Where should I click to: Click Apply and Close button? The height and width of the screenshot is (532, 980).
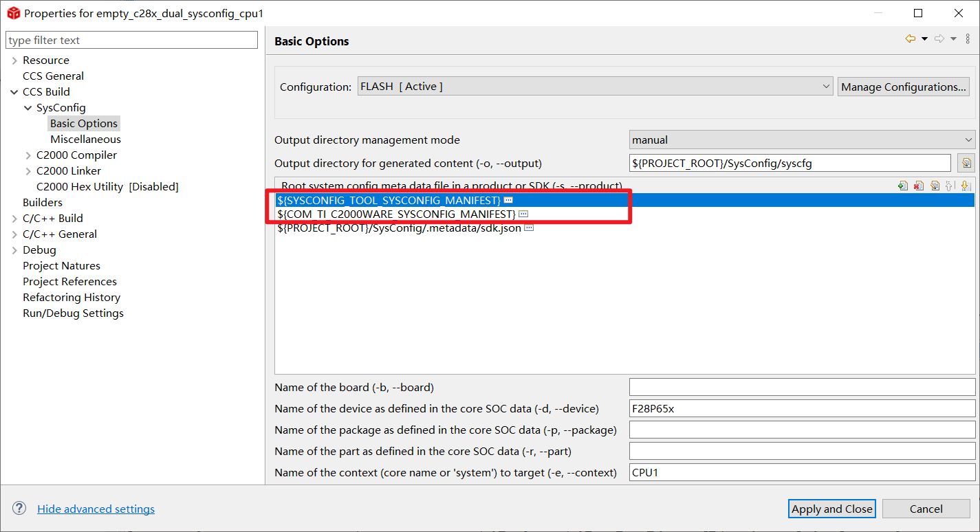pos(832,509)
